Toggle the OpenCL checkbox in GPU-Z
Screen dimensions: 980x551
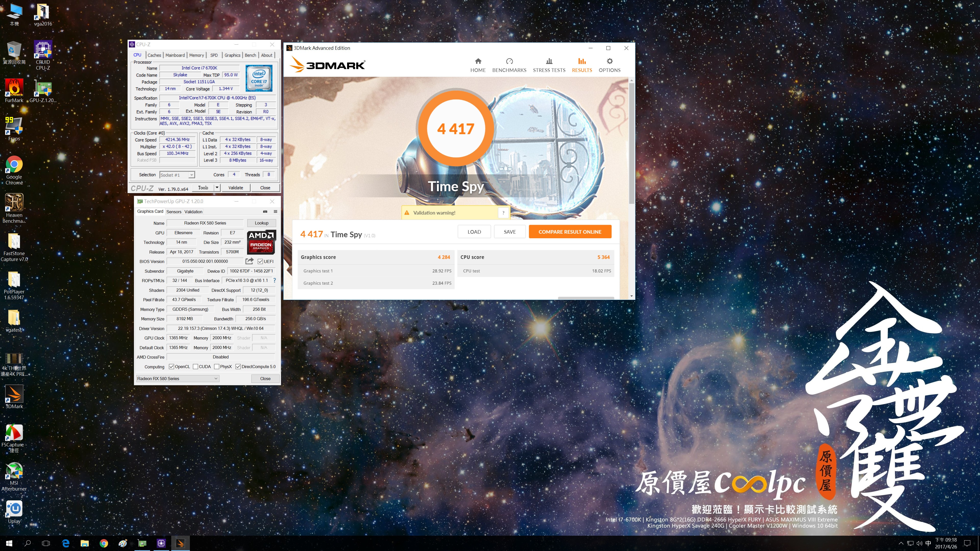(x=171, y=367)
